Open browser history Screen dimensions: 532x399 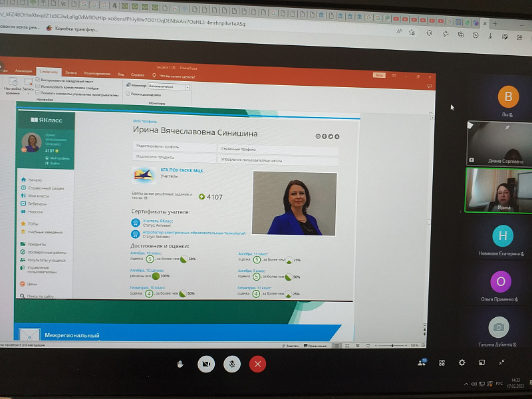pyautogui.click(x=475, y=35)
